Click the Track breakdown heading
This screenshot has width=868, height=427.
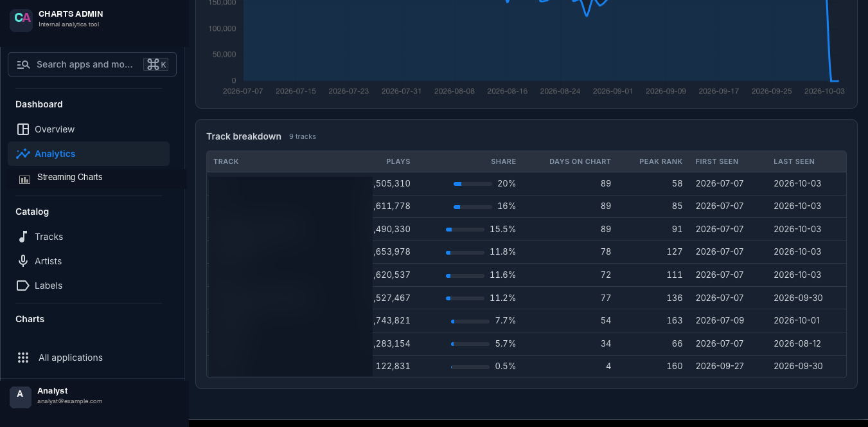[244, 136]
